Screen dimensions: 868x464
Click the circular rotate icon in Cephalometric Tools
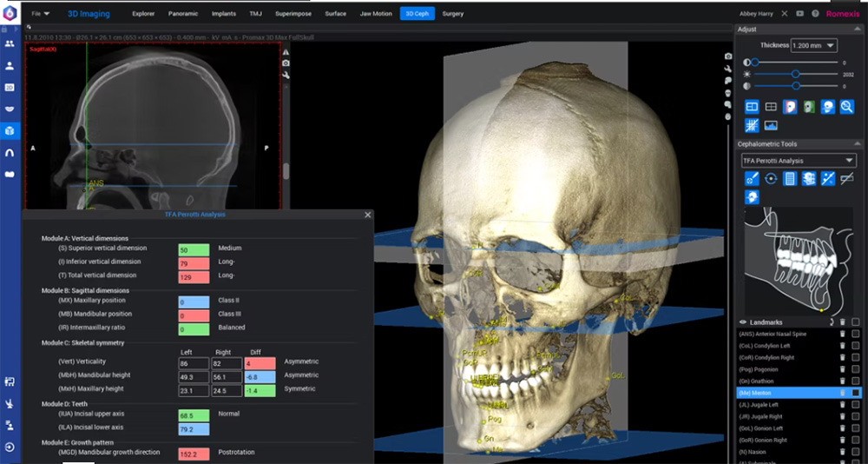(771, 178)
